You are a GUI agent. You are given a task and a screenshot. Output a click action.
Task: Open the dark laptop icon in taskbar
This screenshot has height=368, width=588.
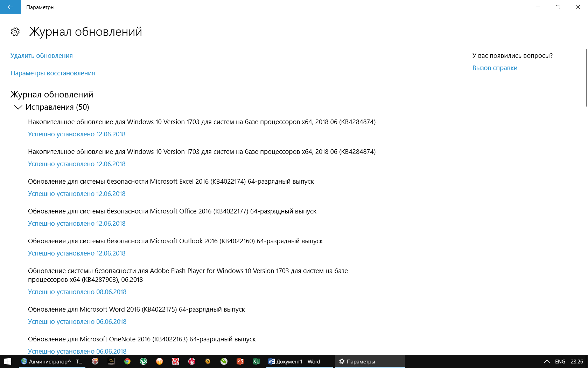click(x=111, y=361)
